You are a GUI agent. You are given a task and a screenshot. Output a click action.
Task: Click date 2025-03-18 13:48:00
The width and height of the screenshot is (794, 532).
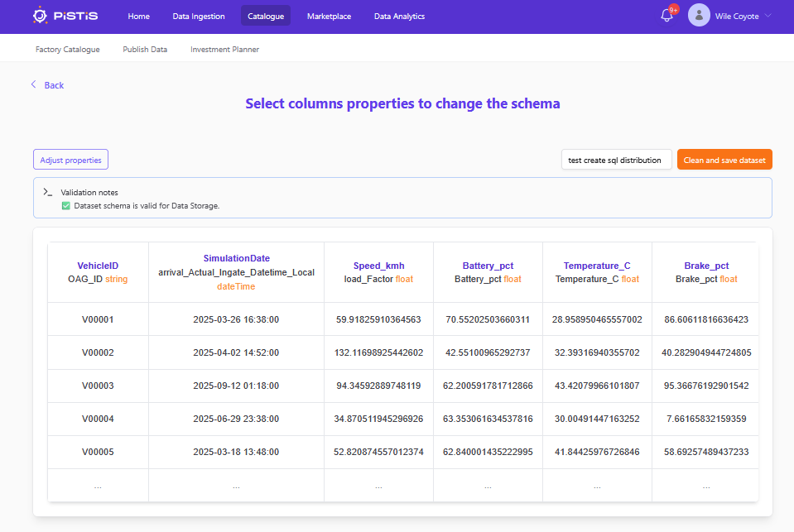[236, 452]
